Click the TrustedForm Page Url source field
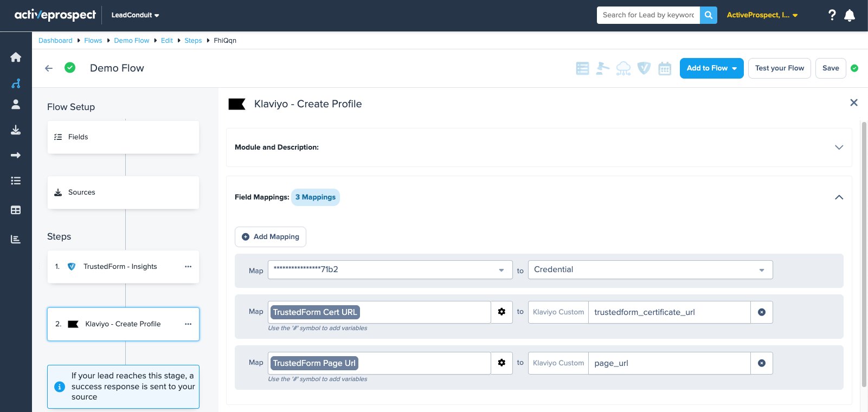 coord(380,363)
